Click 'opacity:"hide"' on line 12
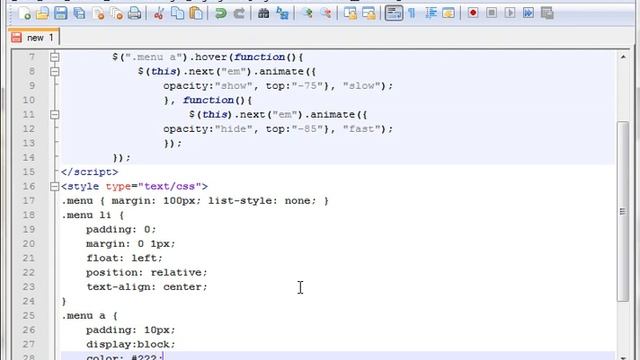This screenshot has width=640, height=360. tap(208, 129)
